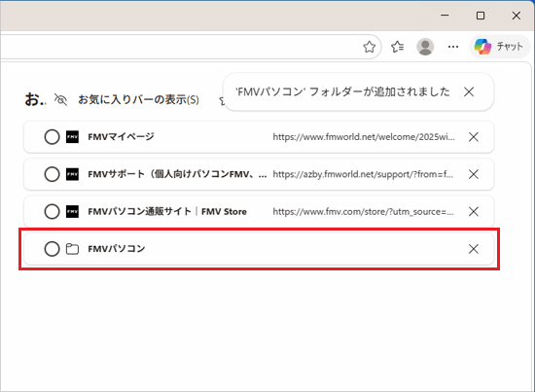Select the FMVマイページ checkbox circle
This screenshot has height=392, width=535.
point(52,137)
